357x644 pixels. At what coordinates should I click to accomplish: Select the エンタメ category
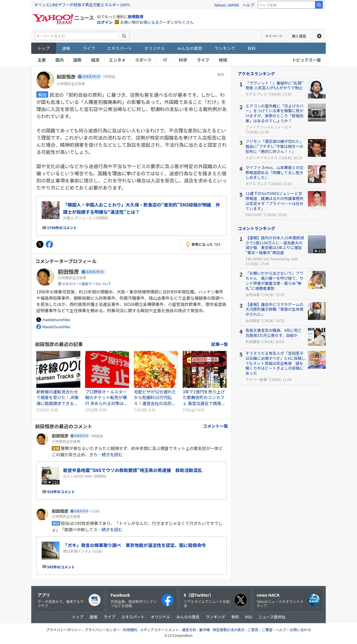point(117,60)
